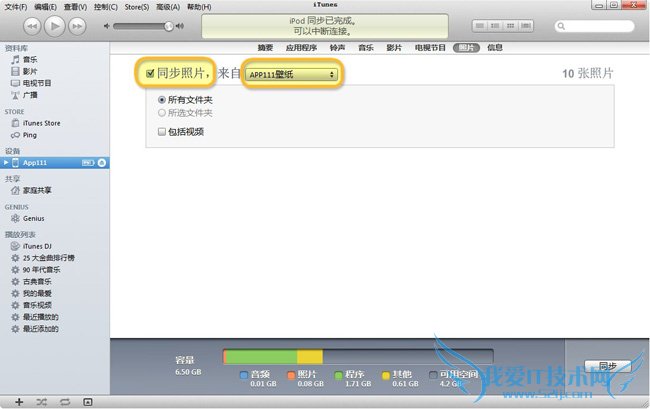Image resolution: width=650 pixels, height=409 pixels.
Task: Click the 音频 capacity legend swatch
Action: 244,375
